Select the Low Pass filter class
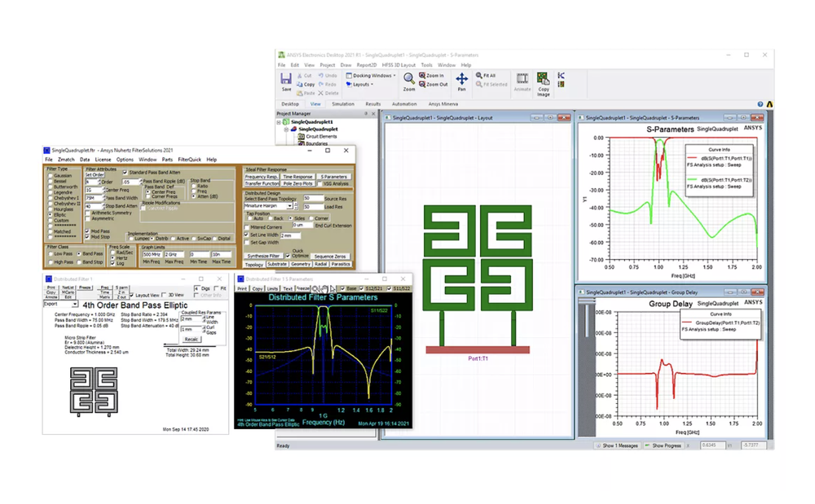This screenshot has width=815, height=504. pos(51,254)
